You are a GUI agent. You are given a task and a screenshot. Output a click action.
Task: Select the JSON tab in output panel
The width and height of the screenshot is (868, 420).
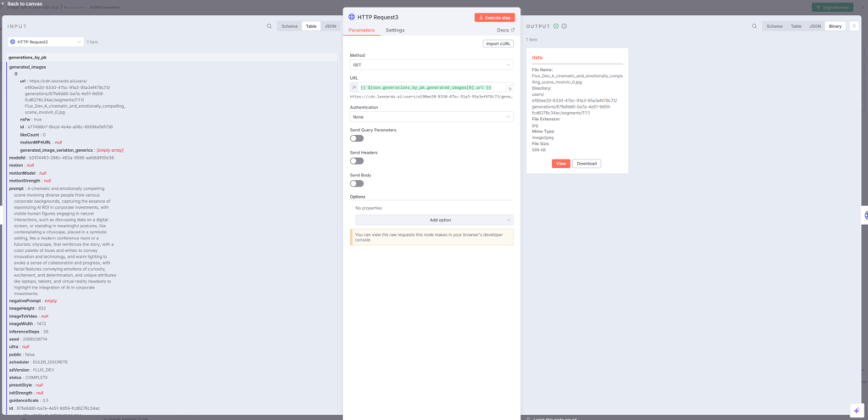815,26
